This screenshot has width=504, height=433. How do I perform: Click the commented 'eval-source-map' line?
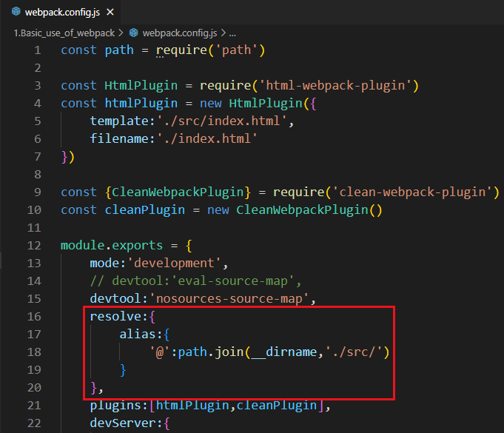(195, 281)
